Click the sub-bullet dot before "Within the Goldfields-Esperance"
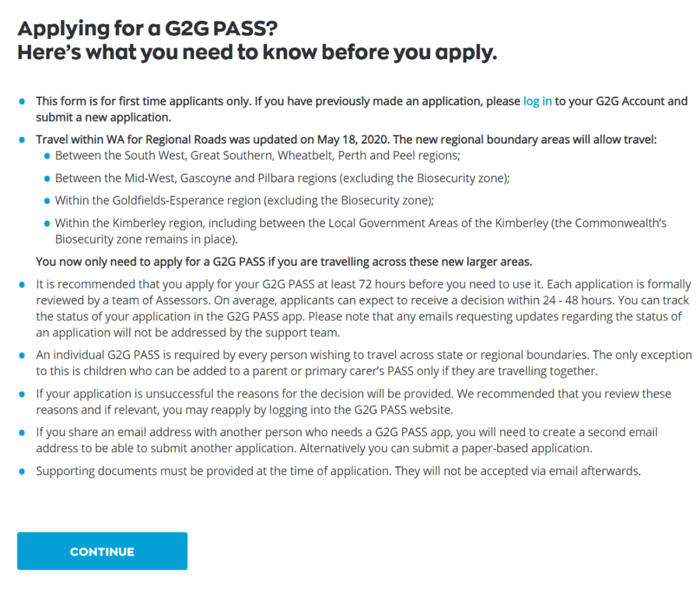The image size is (700, 611). 47,200
